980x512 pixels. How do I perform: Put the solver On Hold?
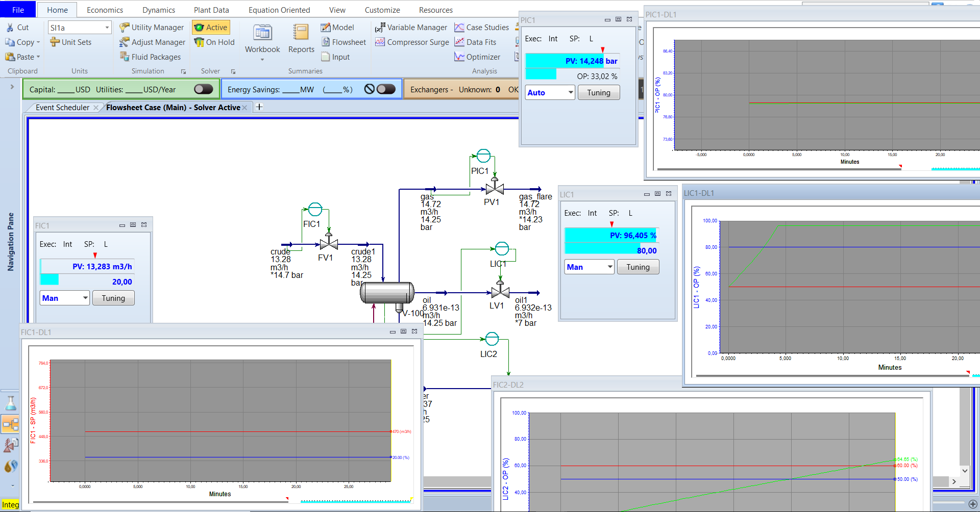click(214, 42)
